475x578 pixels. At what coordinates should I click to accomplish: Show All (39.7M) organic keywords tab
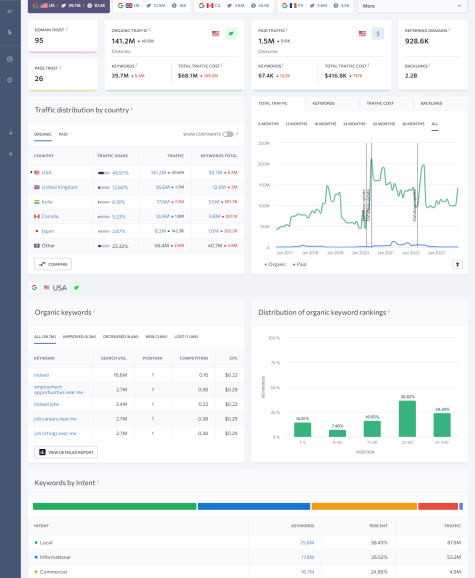(45, 337)
